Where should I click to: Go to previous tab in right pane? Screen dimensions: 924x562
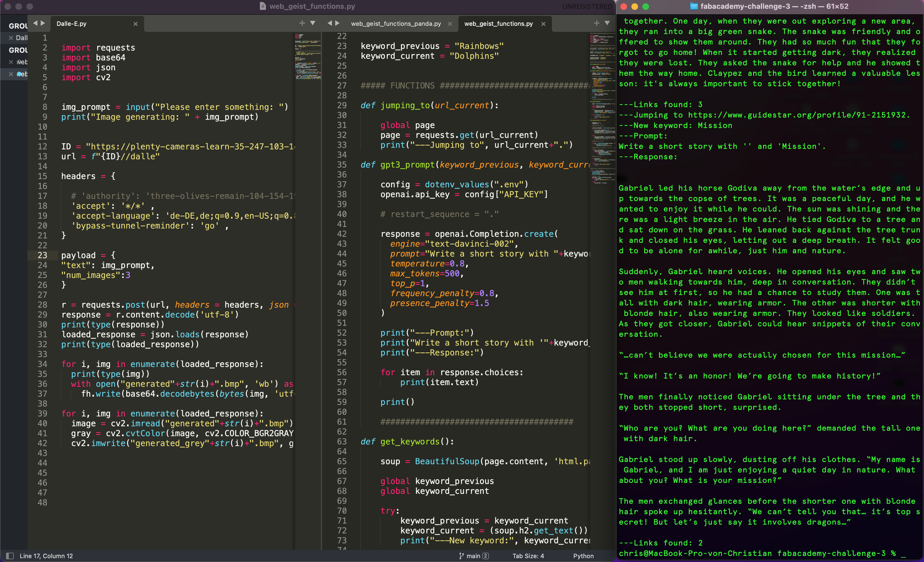pyautogui.click(x=330, y=23)
